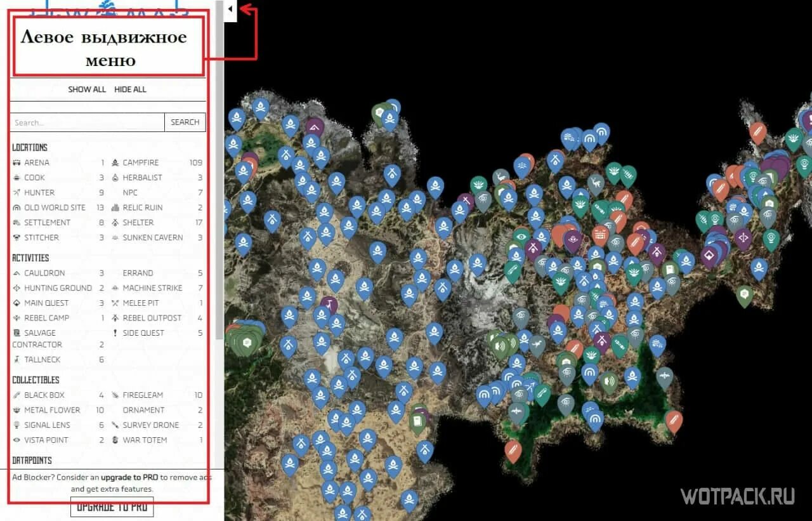
Task: Collapse the ACTIVITIES category heading
Action: (30, 258)
